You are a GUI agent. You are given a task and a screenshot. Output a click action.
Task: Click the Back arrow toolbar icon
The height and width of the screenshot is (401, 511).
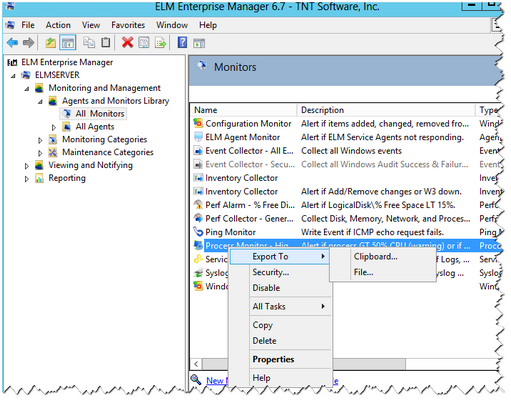pos(12,43)
